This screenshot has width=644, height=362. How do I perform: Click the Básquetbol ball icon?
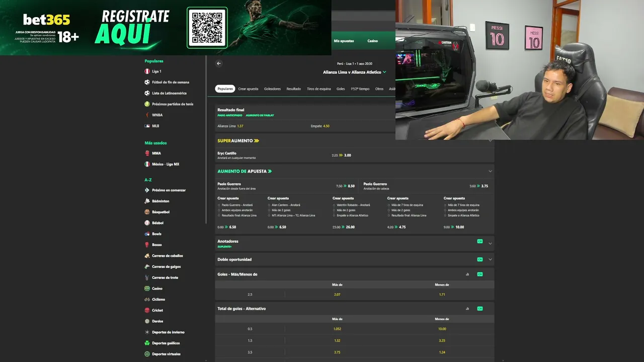pyautogui.click(x=147, y=212)
